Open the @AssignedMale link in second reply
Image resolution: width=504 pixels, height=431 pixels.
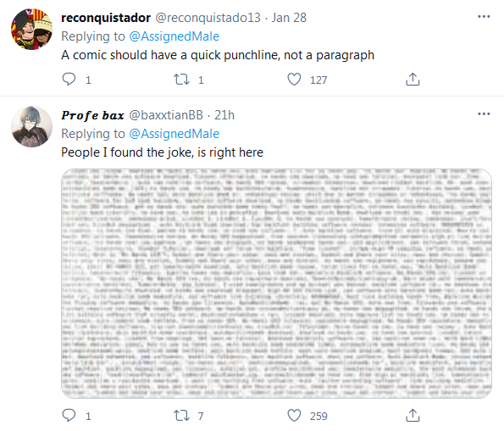pyautogui.click(x=174, y=134)
